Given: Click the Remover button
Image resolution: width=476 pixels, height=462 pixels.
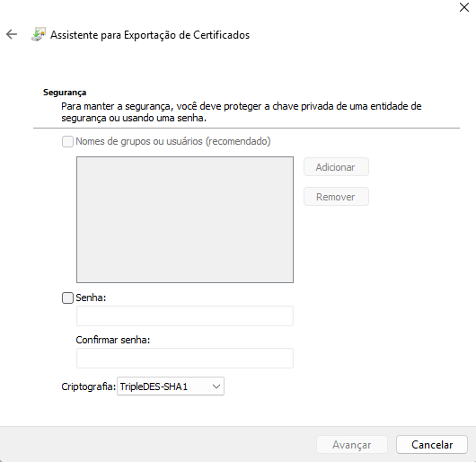Looking at the screenshot, I should [x=336, y=197].
